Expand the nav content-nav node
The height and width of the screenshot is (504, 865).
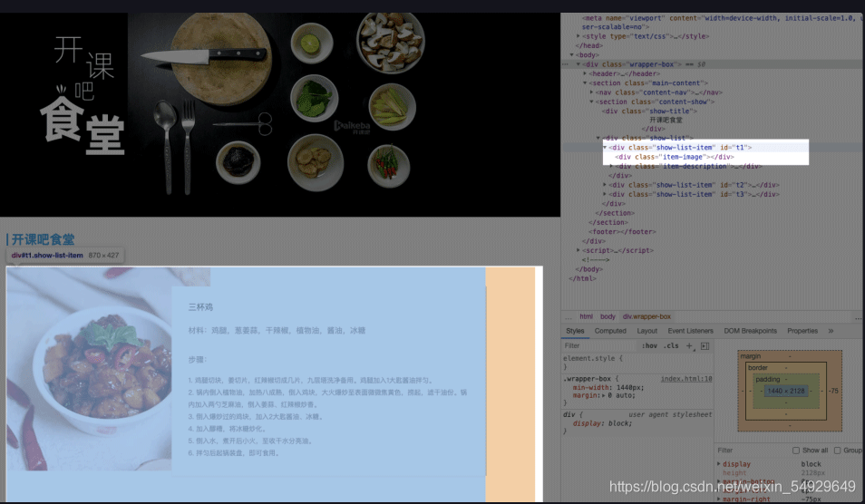(x=591, y=92)
